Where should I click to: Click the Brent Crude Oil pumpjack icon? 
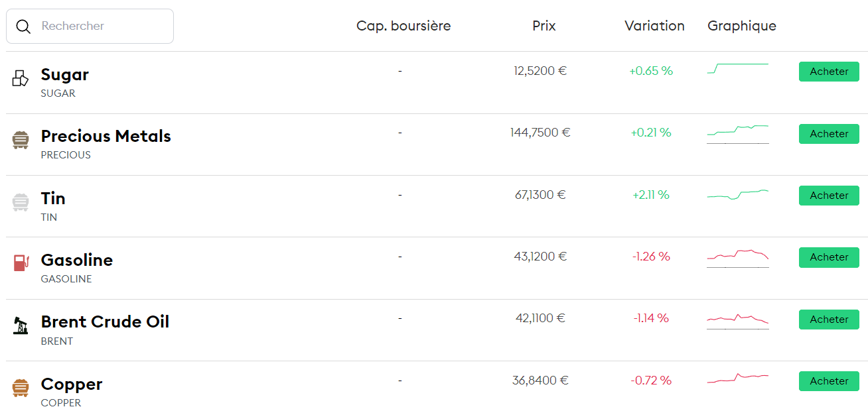tap(21, 325)
